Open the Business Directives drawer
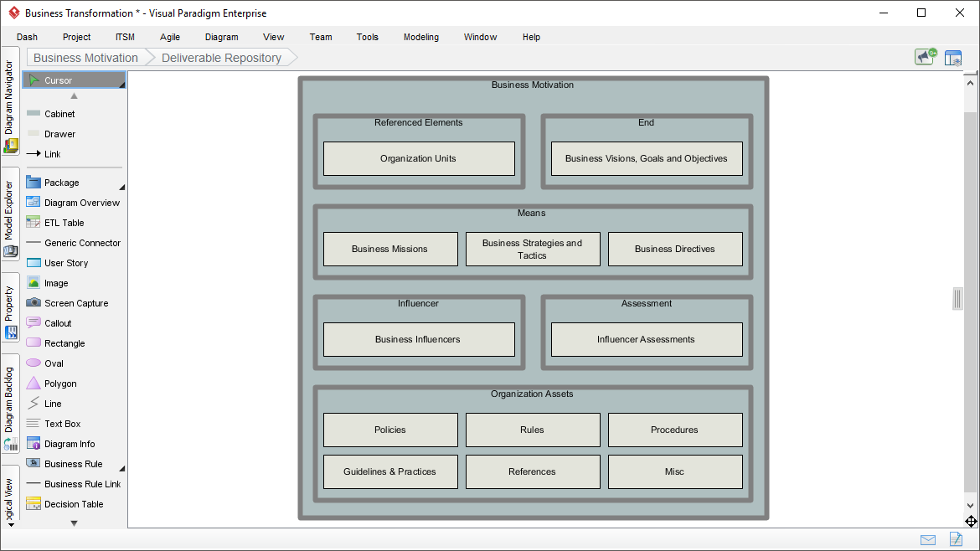The width and height of the screenshot is (980, 551). click(675, 249)
